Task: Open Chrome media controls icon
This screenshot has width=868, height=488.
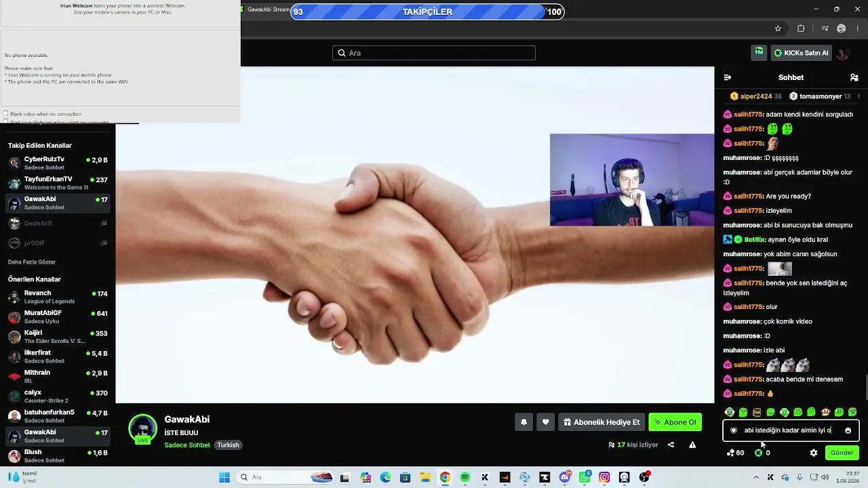Action: click(x=825, y=28)
